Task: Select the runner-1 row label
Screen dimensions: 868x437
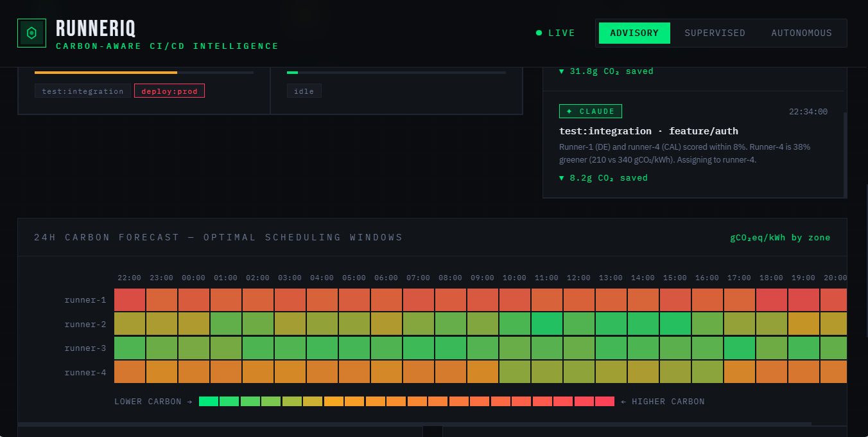Action: click(x=85, y=300)
